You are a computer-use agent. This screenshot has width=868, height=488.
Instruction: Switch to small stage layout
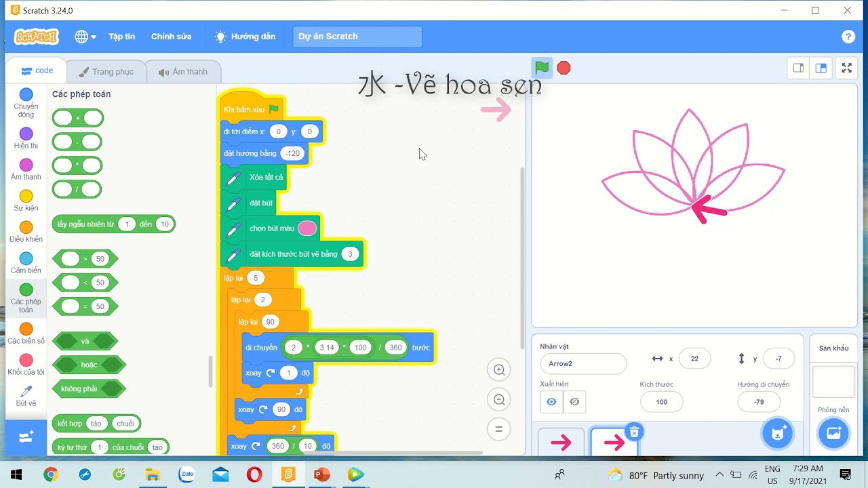(798, 68)
